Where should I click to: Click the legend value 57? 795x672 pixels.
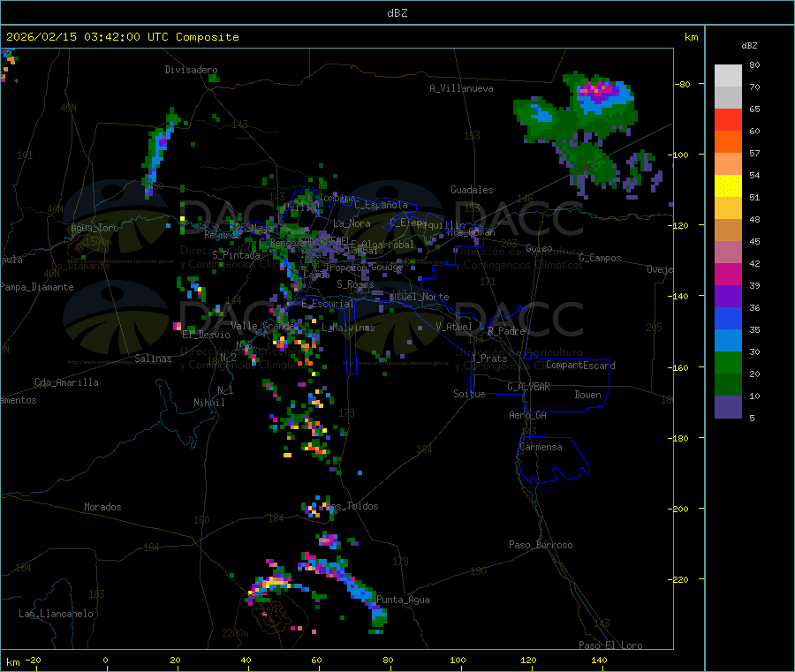(x=754, y=153)
